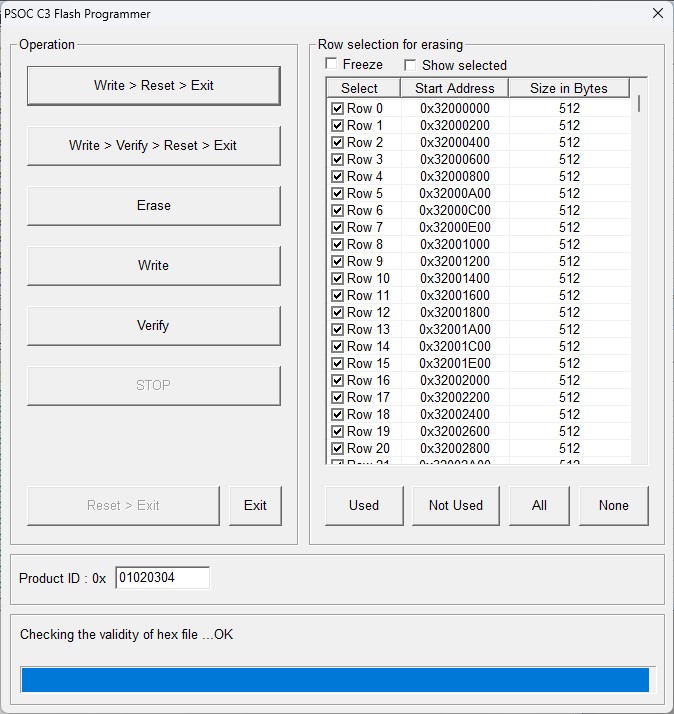
Task: Toggle the Show selected checkbox
Action: click(x=410, y=65)
